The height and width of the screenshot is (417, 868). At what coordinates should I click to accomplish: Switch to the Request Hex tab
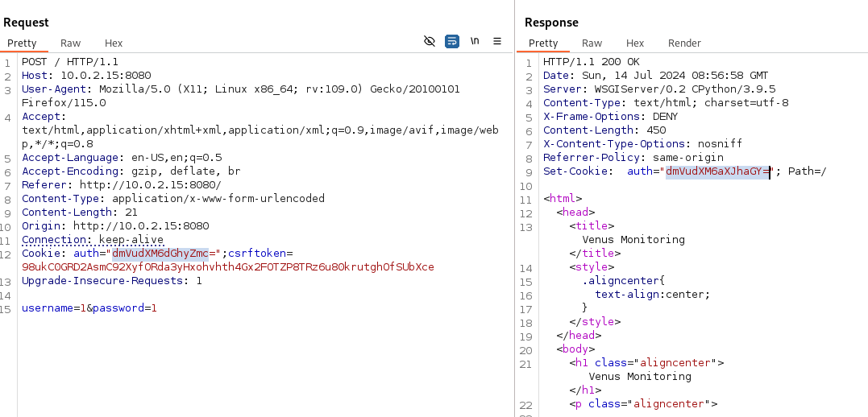[x=114, y=43]
